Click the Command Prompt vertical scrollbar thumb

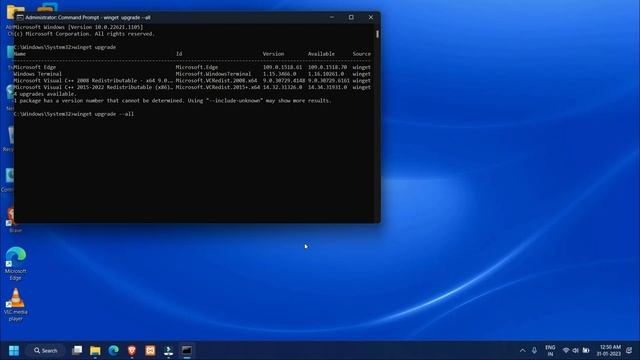pyautogui.click(x=377, y=34)
